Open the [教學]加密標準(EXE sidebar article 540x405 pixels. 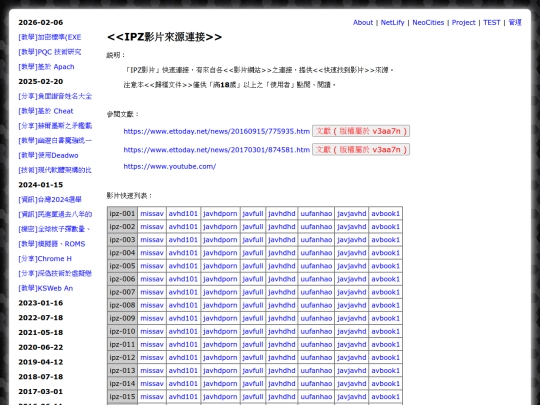(x=50, y=37)
